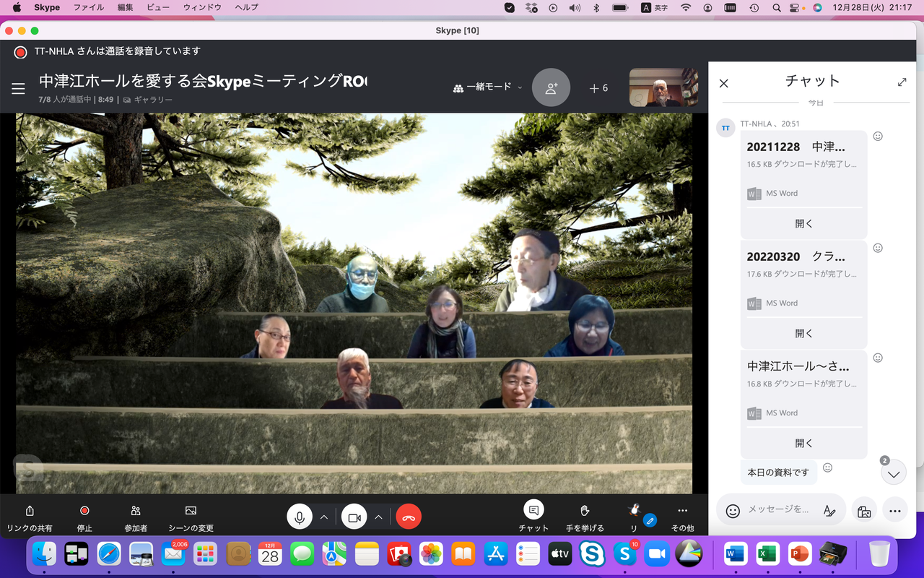Image resolution: width=924 pixels, height=578 pixels.
Task: React to the 本日の資料です message
Action: click(827, 467)
